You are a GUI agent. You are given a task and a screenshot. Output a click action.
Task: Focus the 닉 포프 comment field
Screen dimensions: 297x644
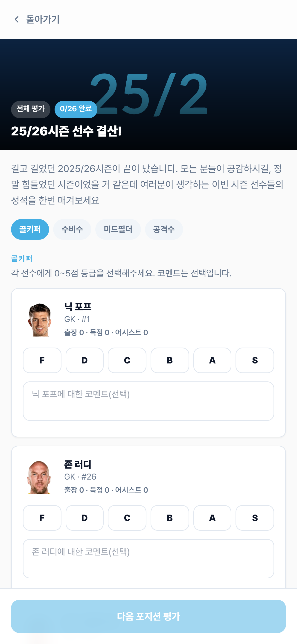[148, 401]
